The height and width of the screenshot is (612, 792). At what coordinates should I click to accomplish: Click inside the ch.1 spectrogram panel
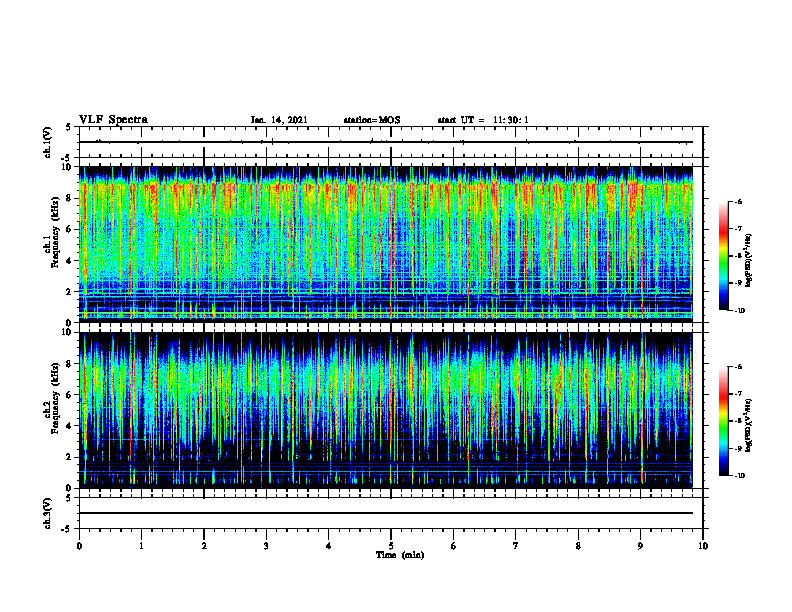click(x=386, y=244)
